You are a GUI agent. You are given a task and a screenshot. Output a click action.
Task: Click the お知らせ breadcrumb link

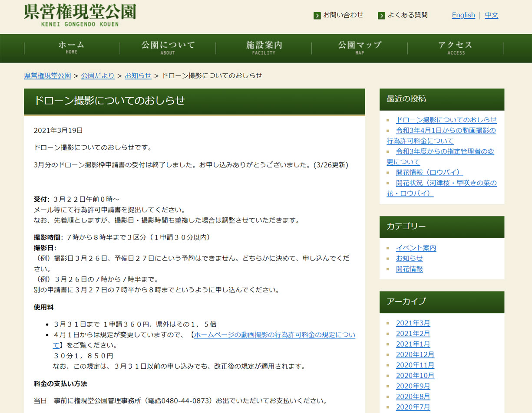[x=138, y=75]
